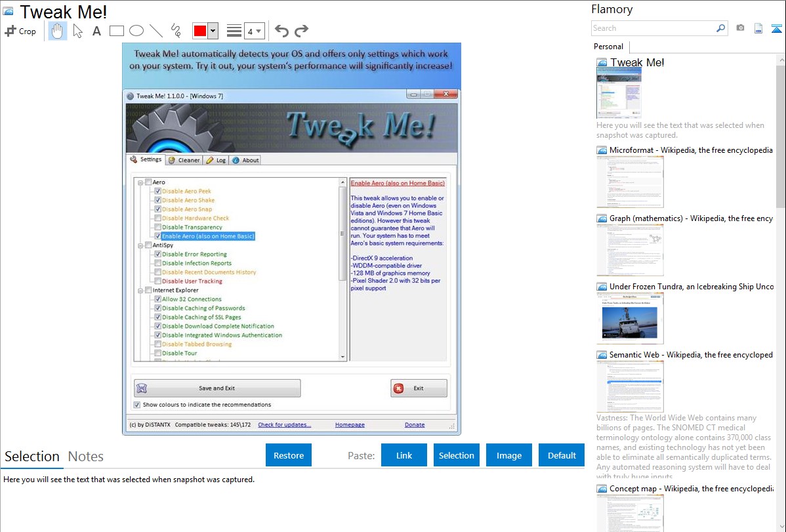Image resolution: width=786 pixels, height=532 pixels.
Task: Open the line width dropdown showing 4
Action: pyautogui.click(x=254, y=31)
